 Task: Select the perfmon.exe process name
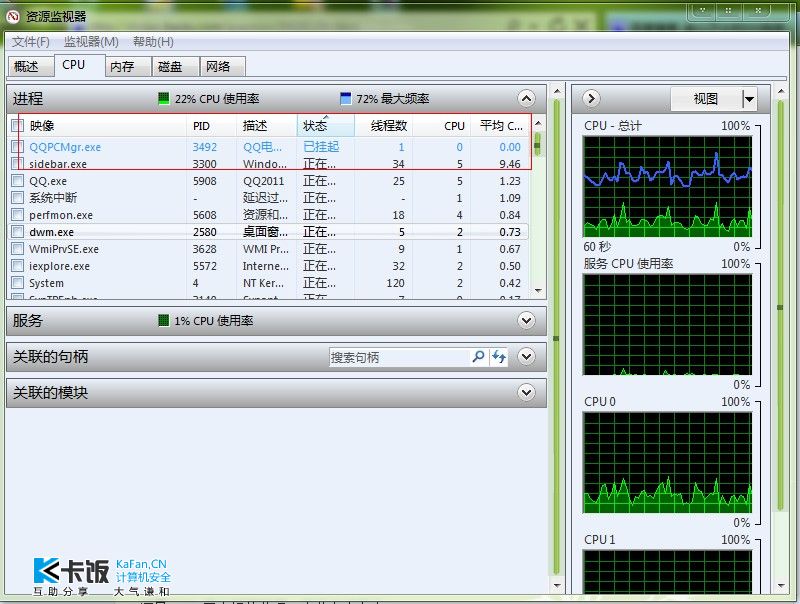click(x=61, y=215)
